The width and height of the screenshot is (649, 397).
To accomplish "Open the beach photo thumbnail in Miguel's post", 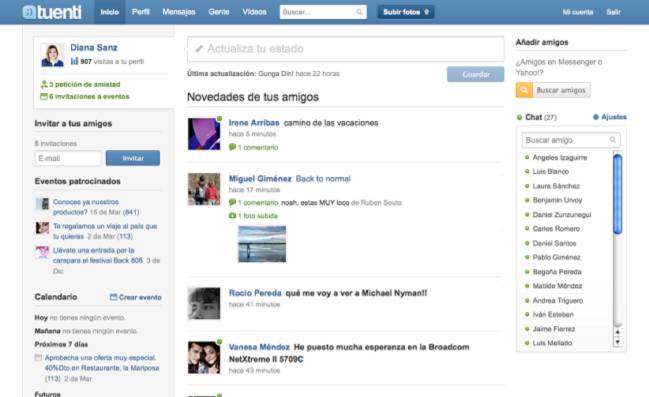I will [262, 244].
